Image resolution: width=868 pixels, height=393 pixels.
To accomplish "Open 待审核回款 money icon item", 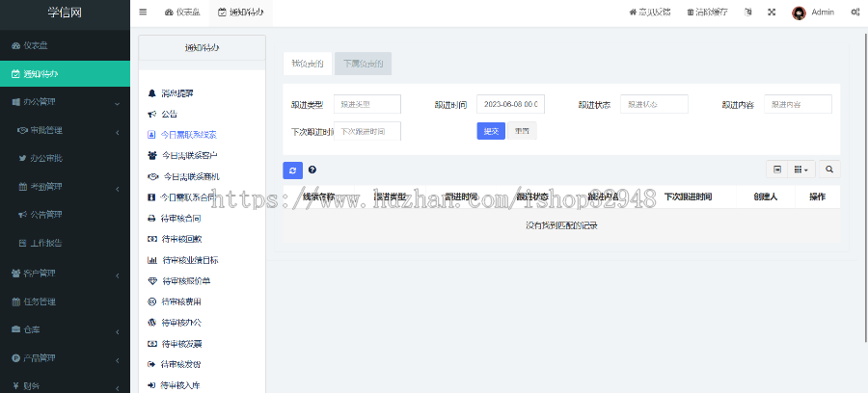I will tap(174, 239).
